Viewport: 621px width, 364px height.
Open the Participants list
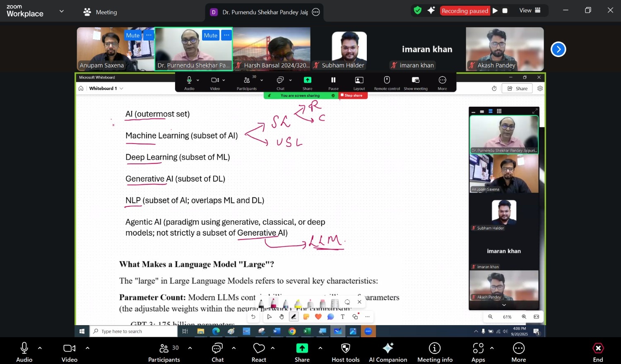(164, 352)
